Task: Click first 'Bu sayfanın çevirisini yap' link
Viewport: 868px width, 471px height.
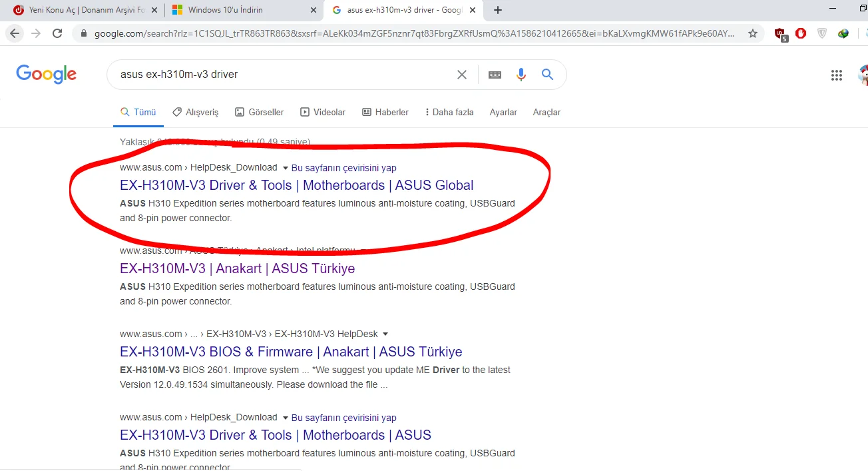Action: pos(344,168)
